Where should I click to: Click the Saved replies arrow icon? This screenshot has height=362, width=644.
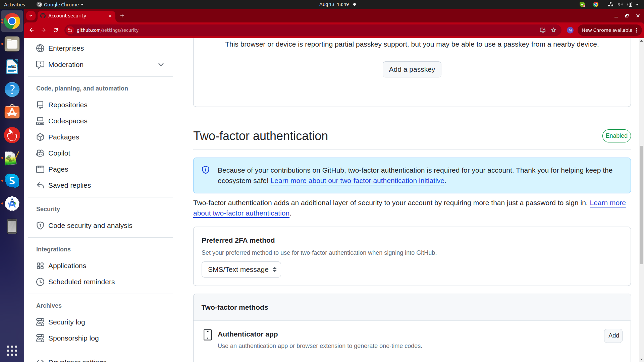pyautogui.click(x=40, y=185)
